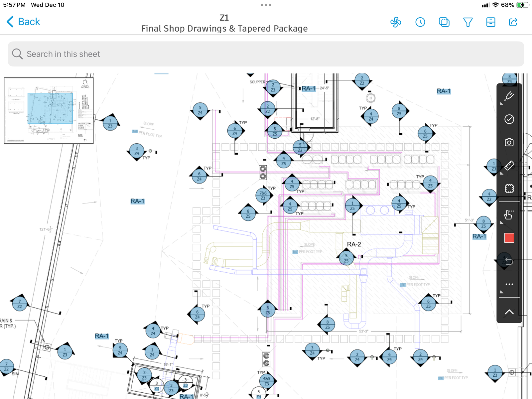532x399 pixels.
Task: Select the pen markup tool
Action: [x=509, y=96]
